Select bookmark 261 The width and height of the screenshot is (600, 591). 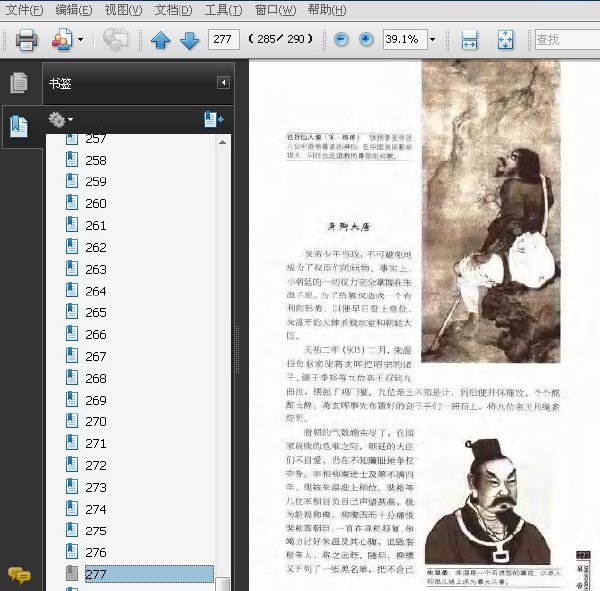click(x=96, y=225)
